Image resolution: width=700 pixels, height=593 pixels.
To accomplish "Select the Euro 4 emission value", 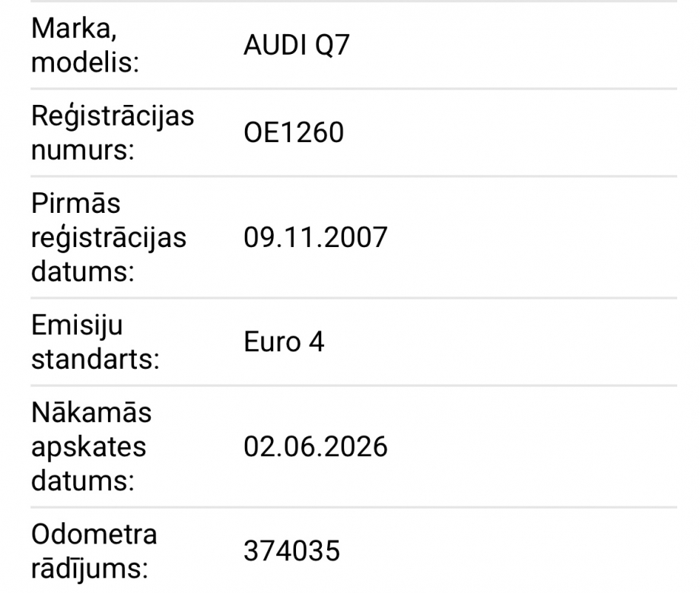I will (284, 342).
